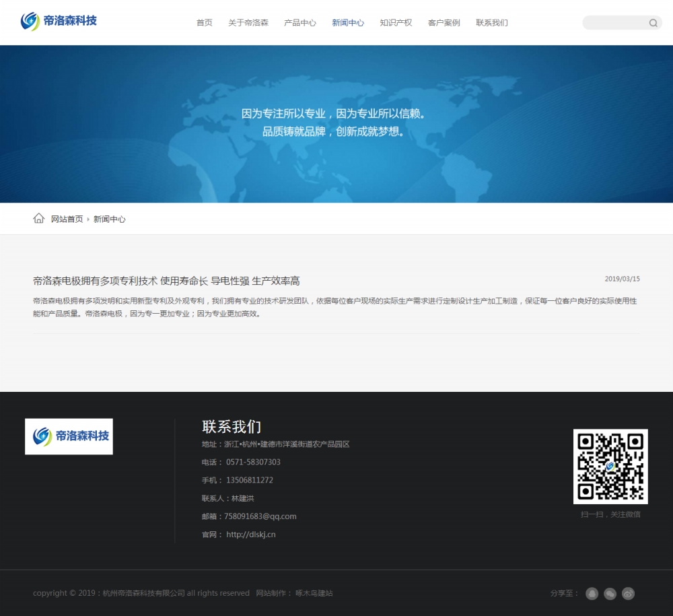Click the 网站首页 breadcrumb link

point(67,219)
